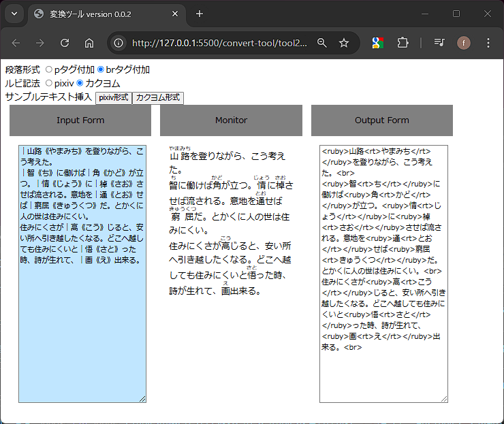Grab the input textarea resize handle
Screen dimensions: 504x424
tap(143, 399)
